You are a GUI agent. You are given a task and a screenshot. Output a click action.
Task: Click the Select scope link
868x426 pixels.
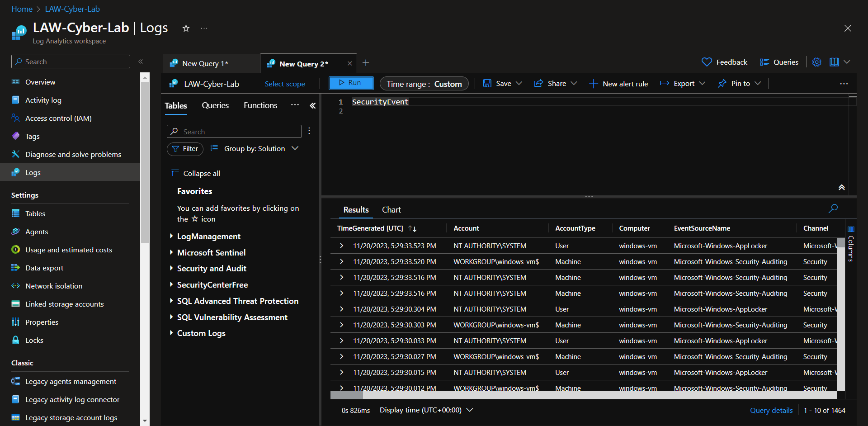click(285, 84)
